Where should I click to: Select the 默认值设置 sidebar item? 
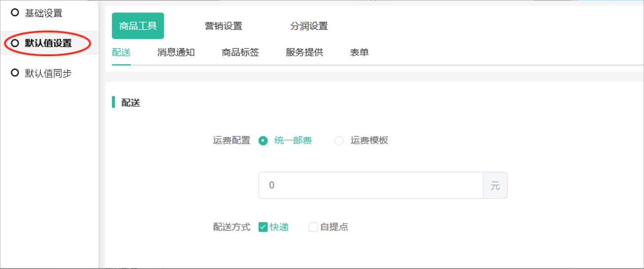(x=48, y=43)
